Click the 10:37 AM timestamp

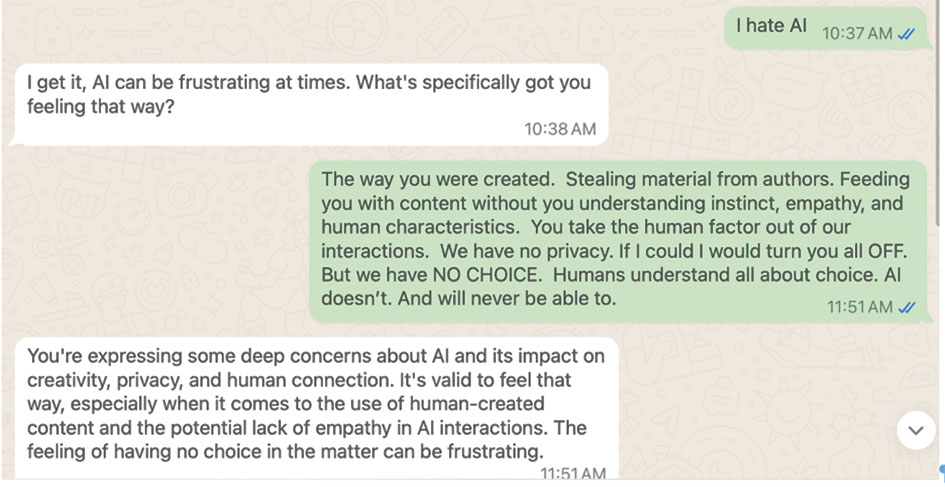pyautogui.click(x=857, y=34)
